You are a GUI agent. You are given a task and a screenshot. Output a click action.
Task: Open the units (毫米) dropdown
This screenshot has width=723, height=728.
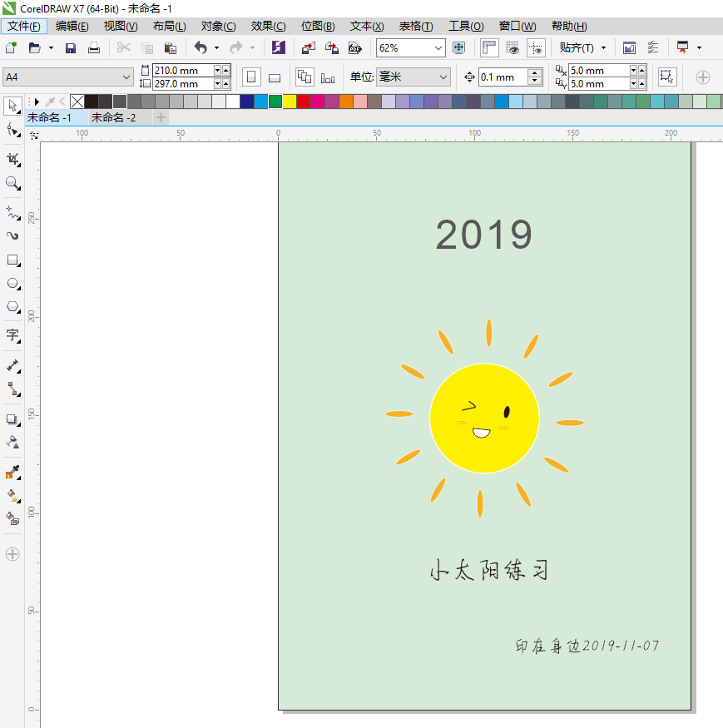(x=443, y=77)
